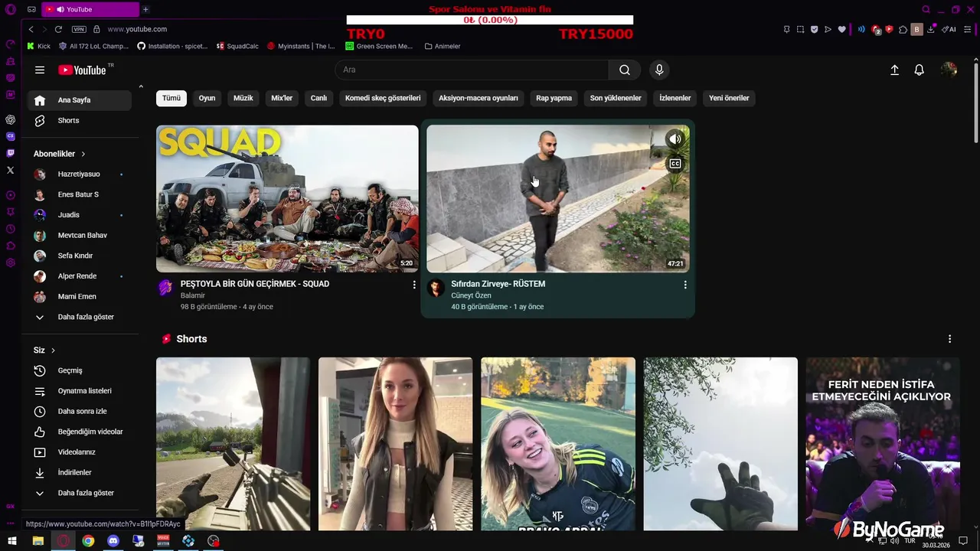This screenshot has height=551, width=980.
Task: Open the Enes Batur S subscription
Action: click(x=80, y=194)
